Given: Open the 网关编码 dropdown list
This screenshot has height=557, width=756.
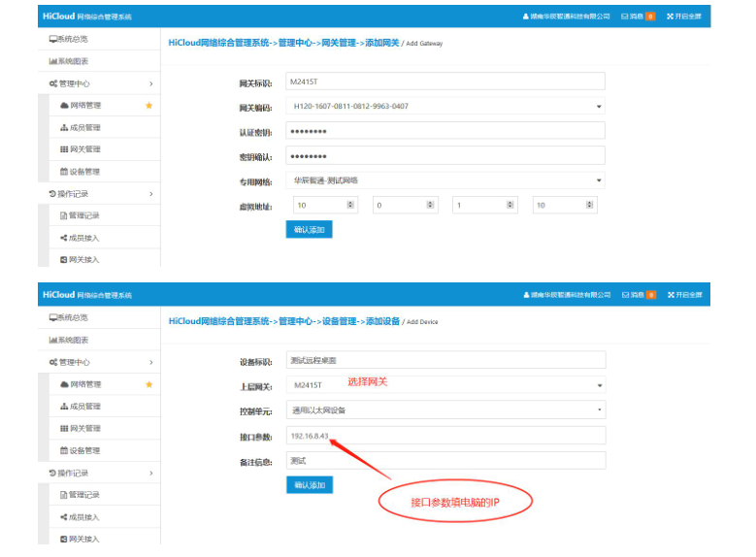Looking at the screenshot, I should (598, 106).
